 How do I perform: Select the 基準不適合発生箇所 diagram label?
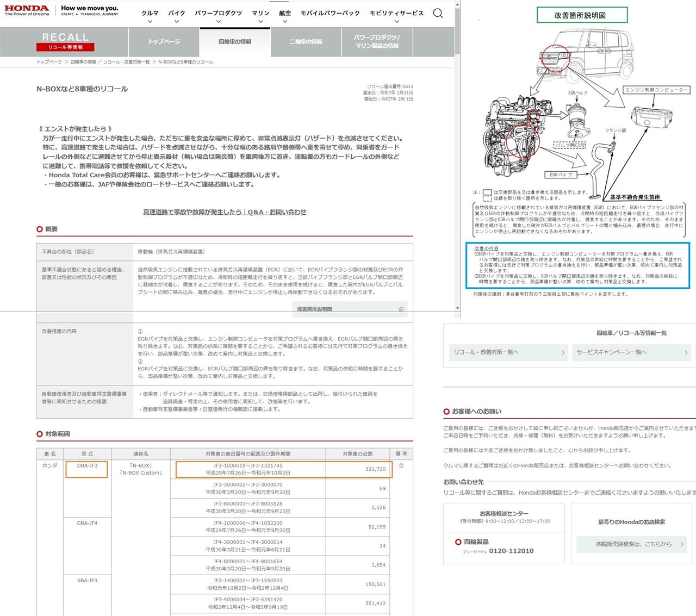[x=635, y=197]
